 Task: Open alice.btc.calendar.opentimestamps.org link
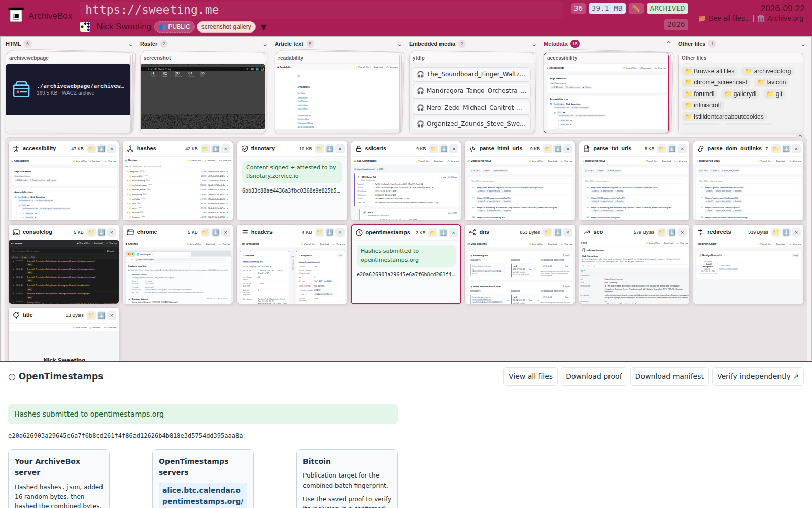coord(202,496)
